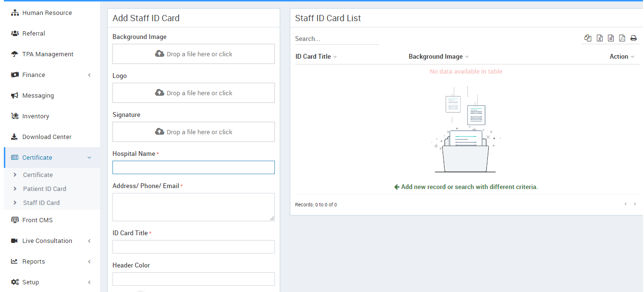Screen dimensions: 644x292
Task: Focus the Search box in ID Card List
Action: 336,39
